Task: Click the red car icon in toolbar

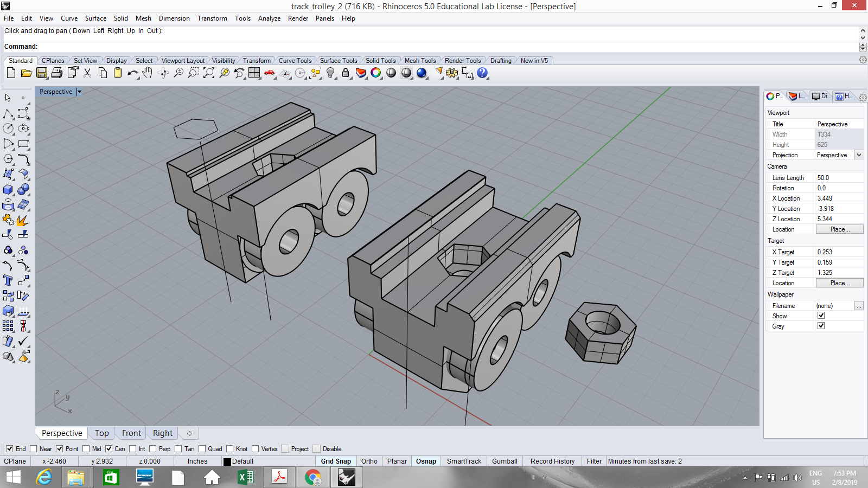Action: (270, 73)
